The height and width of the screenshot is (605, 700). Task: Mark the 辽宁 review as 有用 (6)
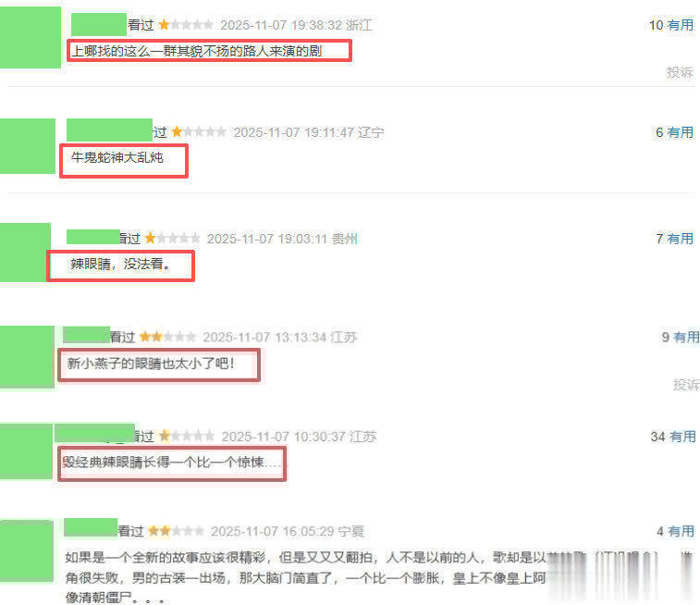point(681,132)
